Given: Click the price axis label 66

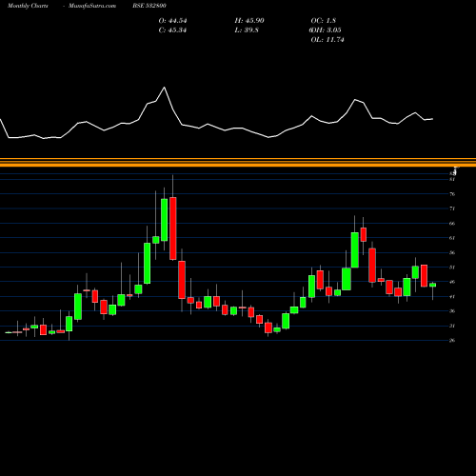Looking at the screenshot, I should pos(452,224).
